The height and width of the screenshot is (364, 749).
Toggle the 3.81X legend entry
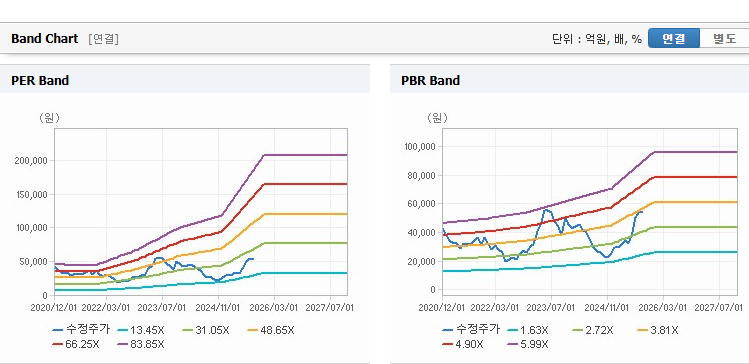coord(658,330)
